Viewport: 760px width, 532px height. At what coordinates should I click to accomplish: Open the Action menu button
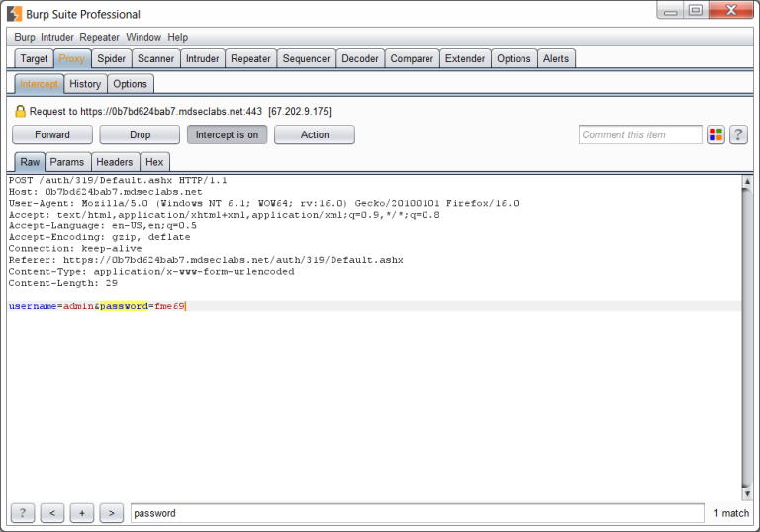(x=315, y=135)
